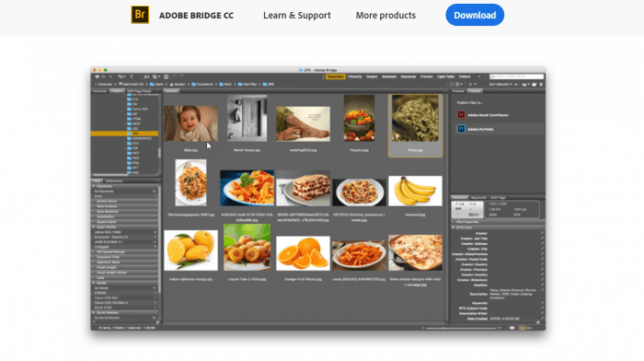This screenshot has width=644, height=361.
Task: Open the parent folders dropdown arrow
Action: coord(110,76)
